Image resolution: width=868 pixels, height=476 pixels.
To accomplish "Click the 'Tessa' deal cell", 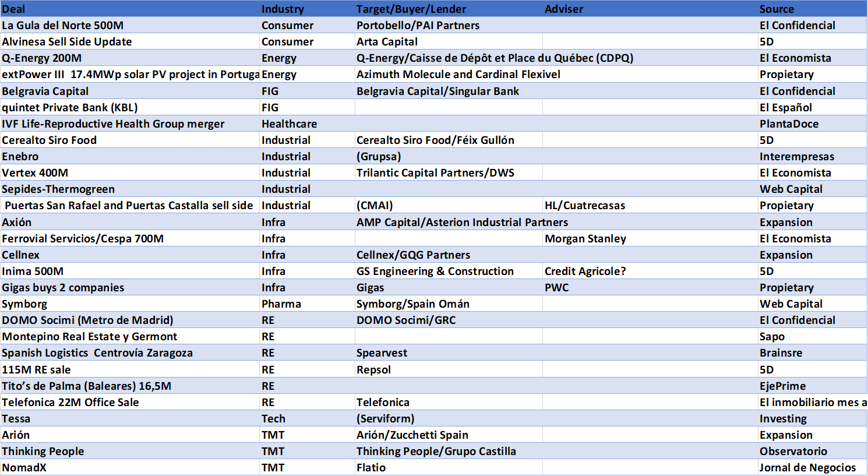I will pyautogui.click(x=130, y=418).
